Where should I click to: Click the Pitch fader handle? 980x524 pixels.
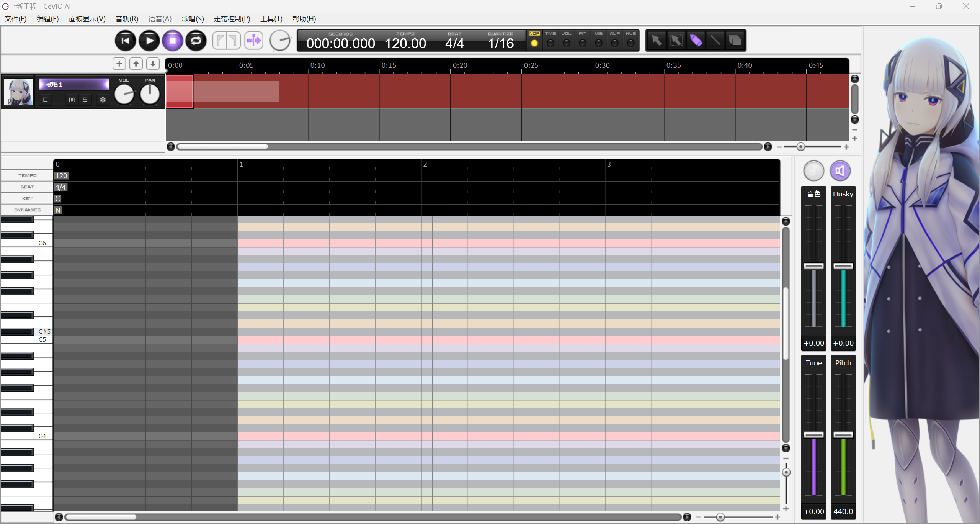coord(843,435)
